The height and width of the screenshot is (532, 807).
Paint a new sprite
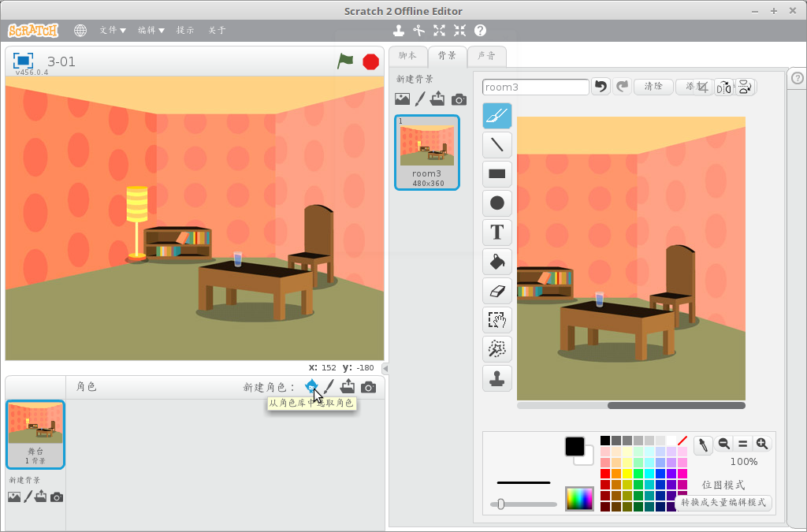pyautogui.click(x=329, y=386)
